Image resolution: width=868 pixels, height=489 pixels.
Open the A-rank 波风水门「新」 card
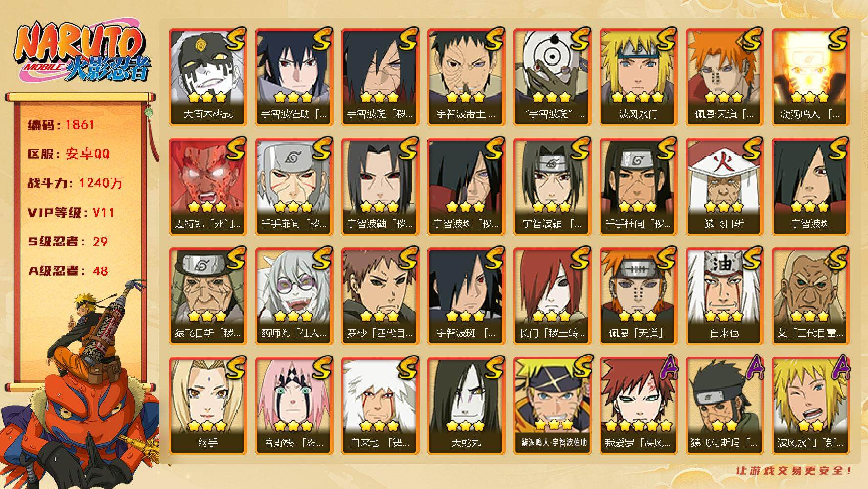click(x=810, y=405)
